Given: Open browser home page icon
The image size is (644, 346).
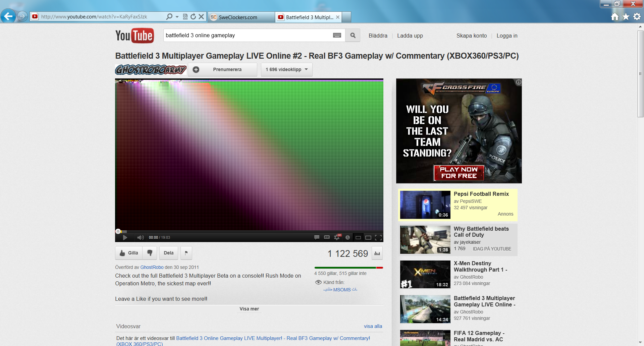Looking at the screenshot, I should click(614, 17).
